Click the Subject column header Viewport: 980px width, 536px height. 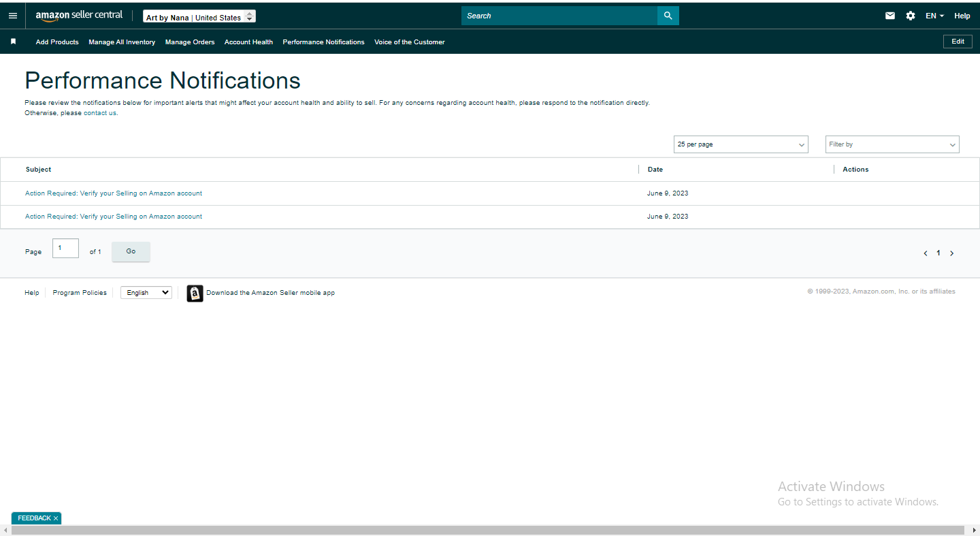[38, 170]
